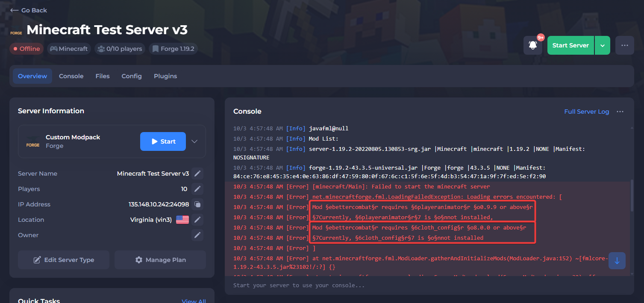Switch to the Console tab
This screenshot has width=644, height=303.
tap(71, 76)
